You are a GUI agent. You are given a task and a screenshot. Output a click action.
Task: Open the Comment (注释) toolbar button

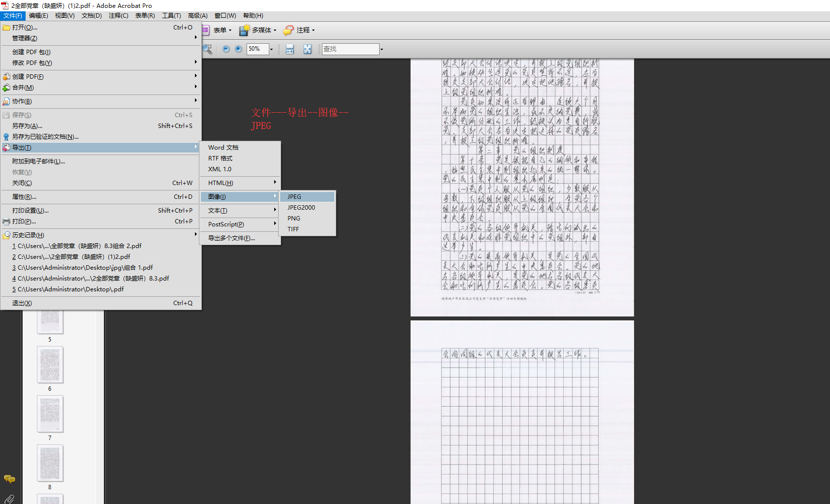[x=299, y=30]
